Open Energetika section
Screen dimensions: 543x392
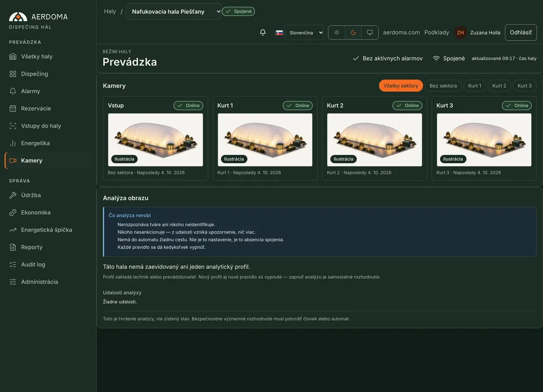(x=48, y=143)
